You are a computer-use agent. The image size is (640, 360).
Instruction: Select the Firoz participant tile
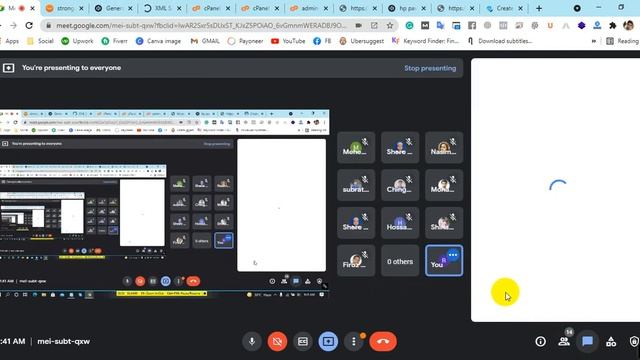[x=356, y=261]
